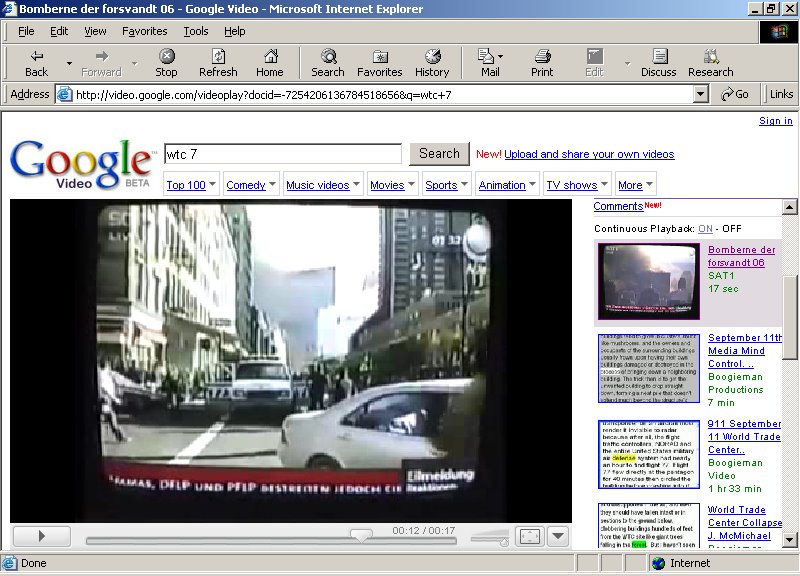The width and height of the screenshot is (800, 576).
Task: Expand the Back button history arrow
Action: point(69,63)
